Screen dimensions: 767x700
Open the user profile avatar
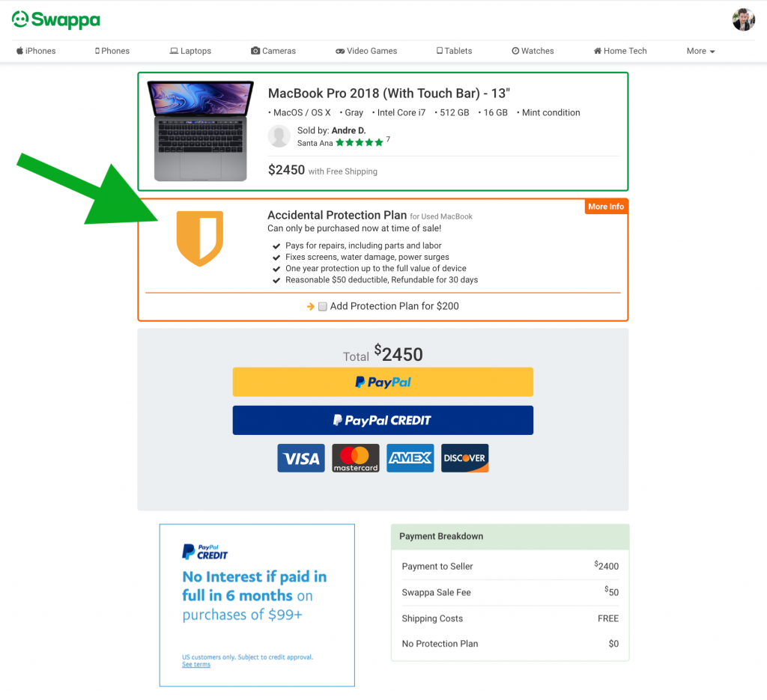pyautogui.click(x=743, y=19)
